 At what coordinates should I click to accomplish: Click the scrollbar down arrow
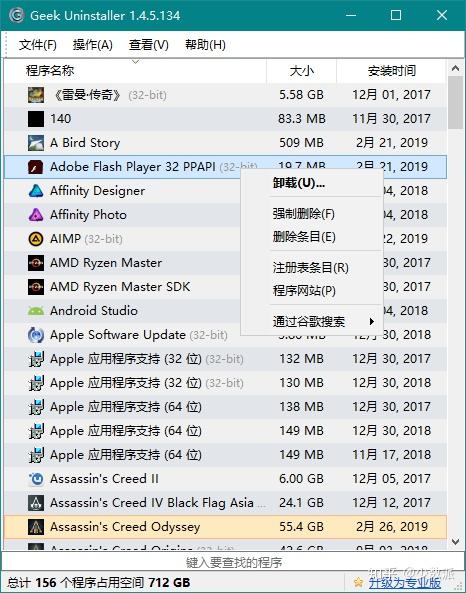point(455,542)
